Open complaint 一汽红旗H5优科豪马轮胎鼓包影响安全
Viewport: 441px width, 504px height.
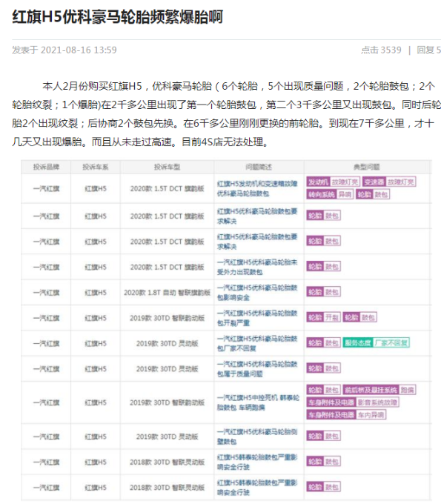(257, 293)
